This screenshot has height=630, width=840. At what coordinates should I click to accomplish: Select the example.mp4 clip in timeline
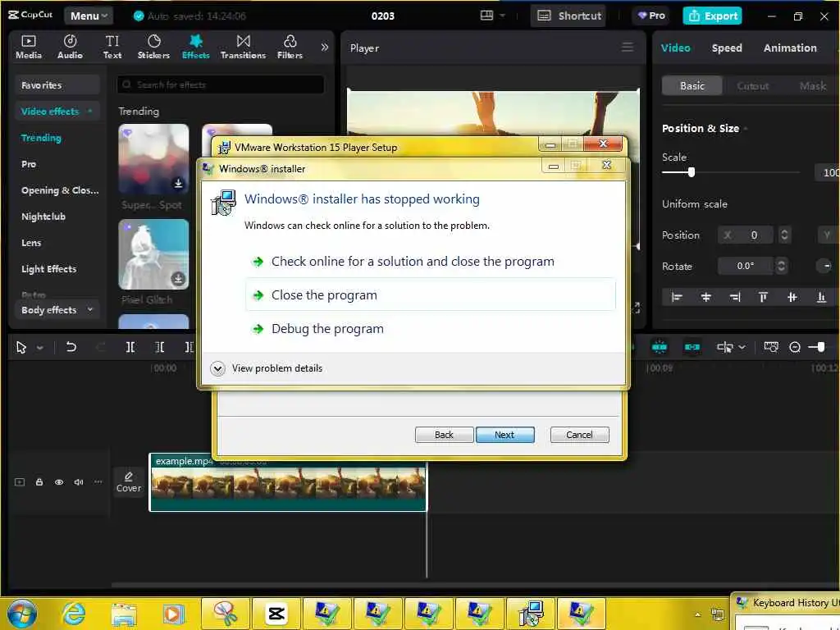tap(288, 482)
